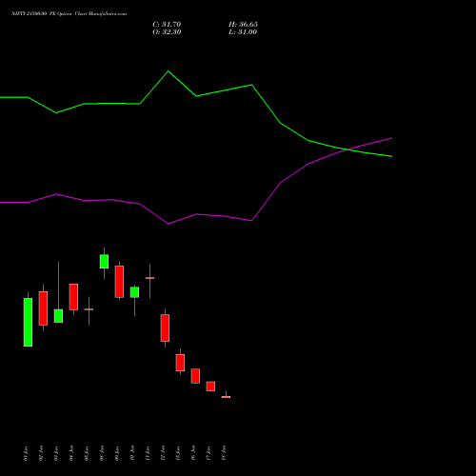Select the 15 Jan date label
The image size is (476, 476).
pos(178,453)
